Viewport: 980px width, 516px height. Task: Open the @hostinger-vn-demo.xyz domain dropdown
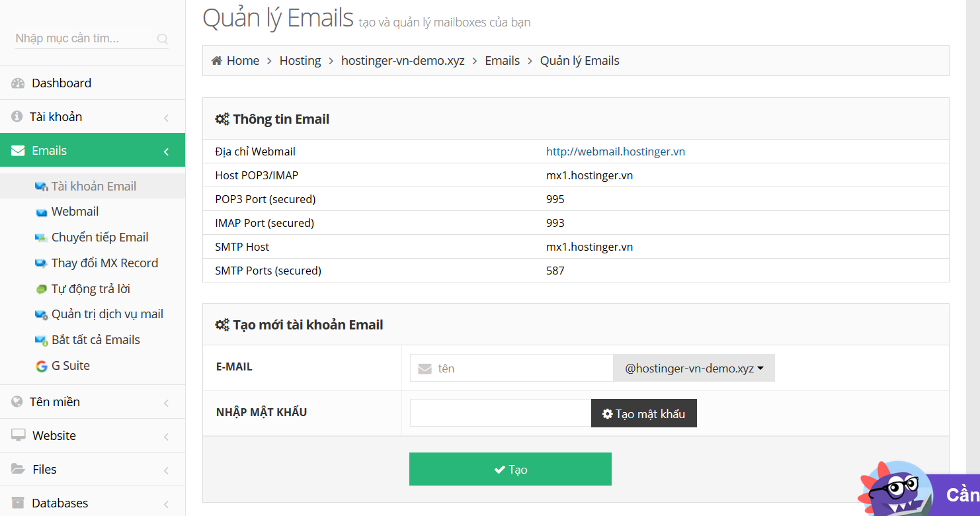pos(694,368)
